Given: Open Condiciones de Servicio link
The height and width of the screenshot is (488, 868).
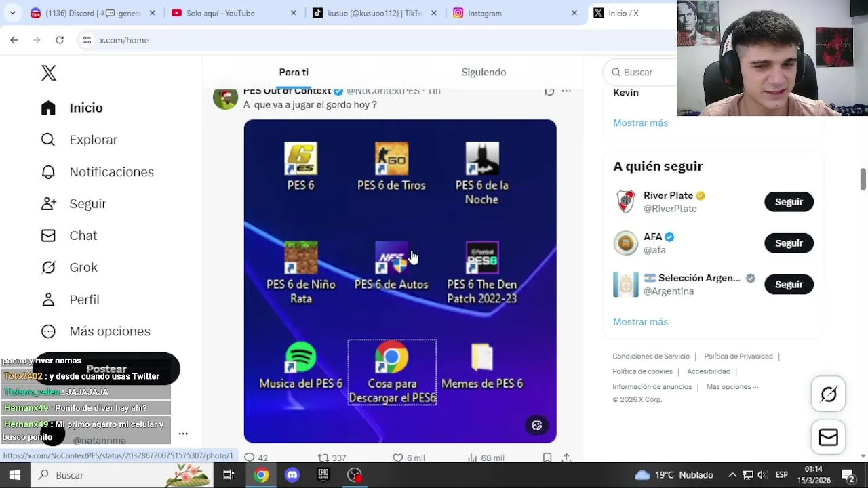Looking at the screenshot, I should (x=651, y=357).
